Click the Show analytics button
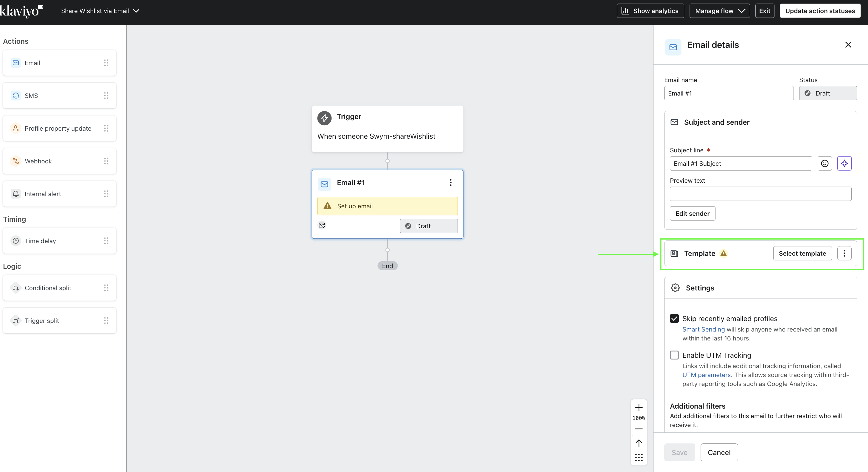The width and height of the screenshot is (868, 472). [x=650, y=11]
